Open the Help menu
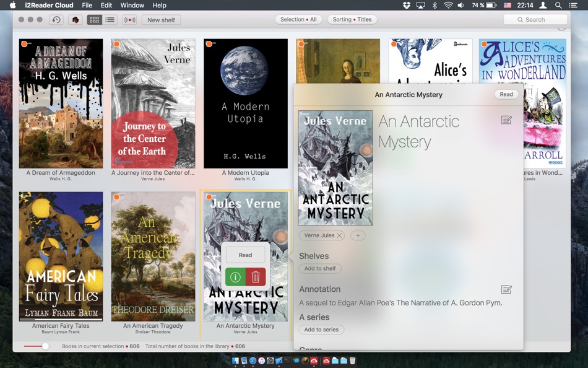 coord(159,5)
